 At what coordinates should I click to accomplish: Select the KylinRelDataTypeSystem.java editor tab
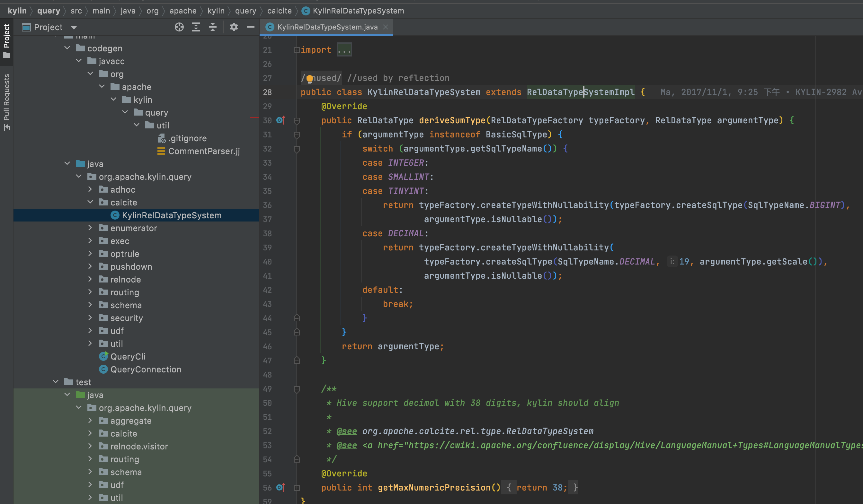pyautogui.click(x=327, y=27)
